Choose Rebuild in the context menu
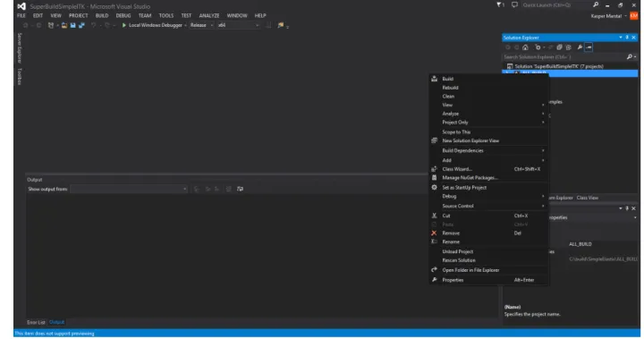The image size is (644, 339). pyautogui.click(x=450, y=88)
